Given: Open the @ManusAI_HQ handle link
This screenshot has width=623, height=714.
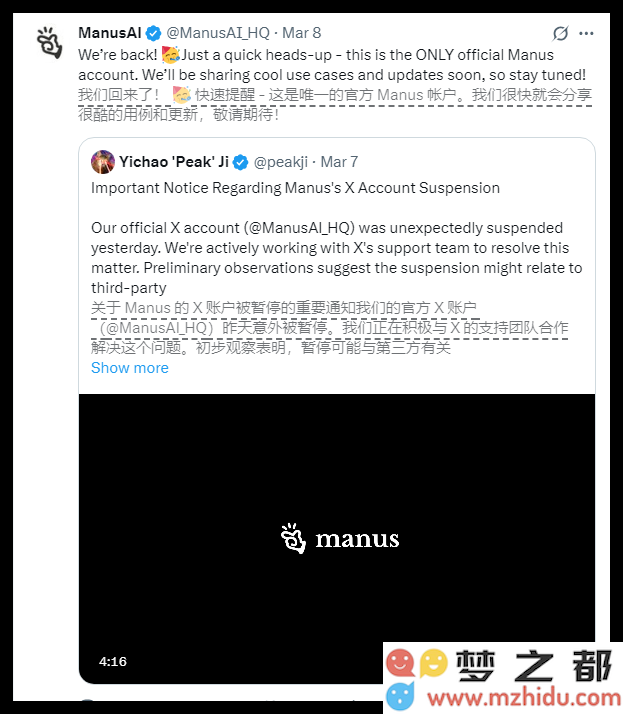Looking at the screenshot, I should tap(218, 33).
